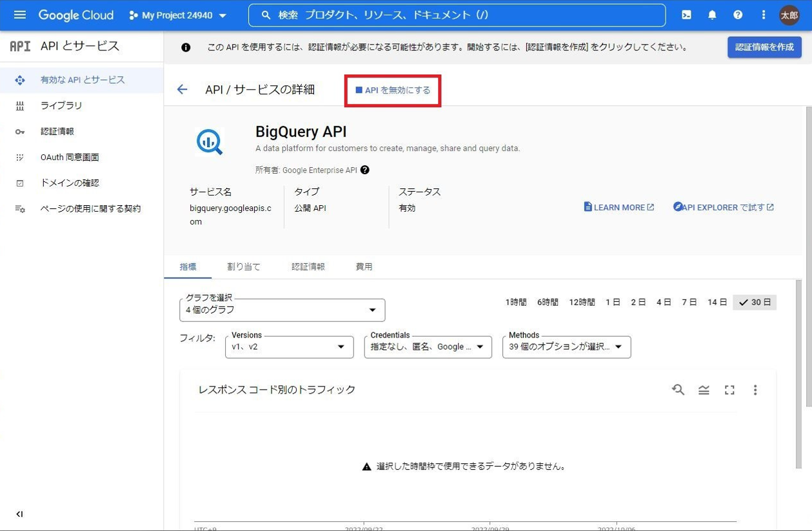Click the API とサービス heading
The height and width of the screenshot is (531, 812).
(x=80, y=46)
